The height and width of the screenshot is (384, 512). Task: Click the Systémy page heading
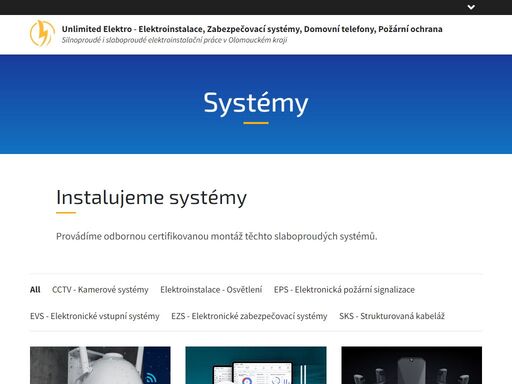coord(256,103)
